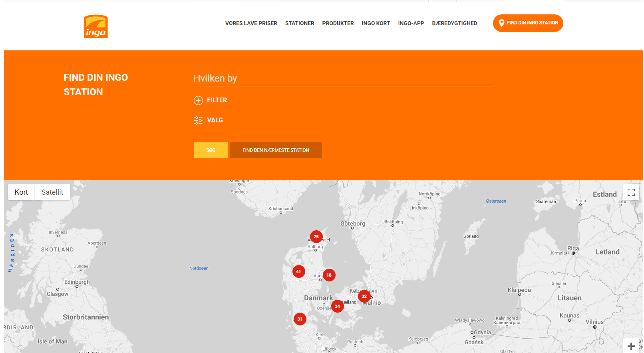644x353 pixels.
Task: Open the Ingo-App page
Action: click(411, 23)
